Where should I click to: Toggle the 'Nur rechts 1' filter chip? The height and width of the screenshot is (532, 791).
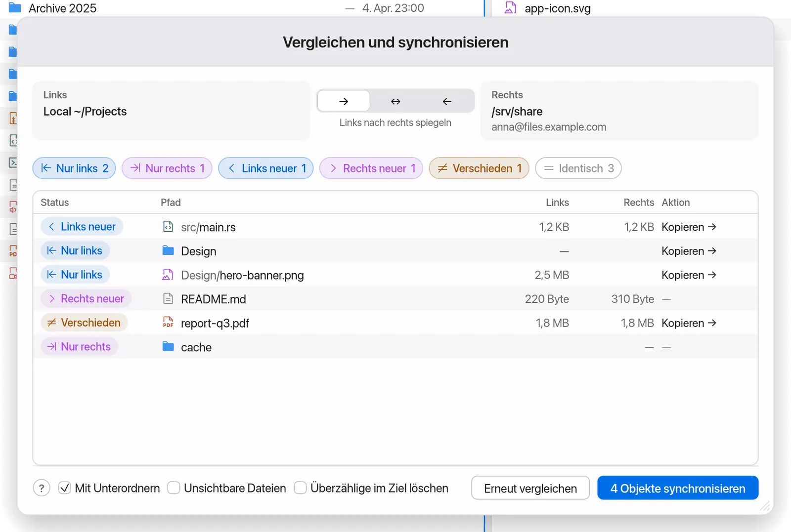(x=167, y=168)
